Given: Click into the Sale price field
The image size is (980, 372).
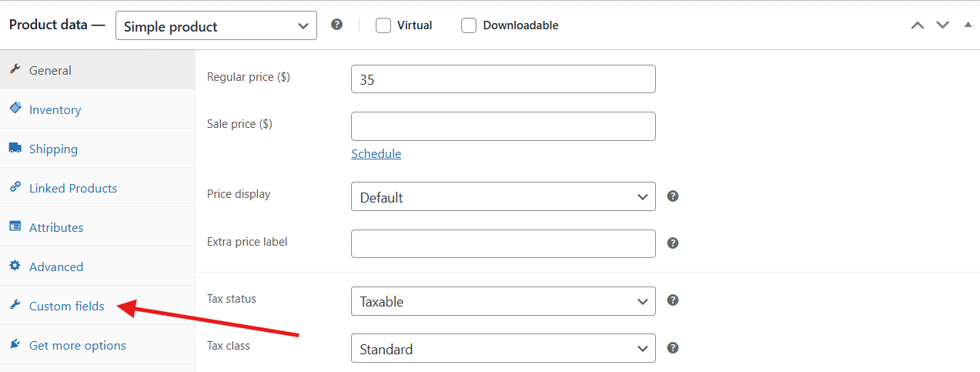Looking at the screenshot, I should coord(503,126).
